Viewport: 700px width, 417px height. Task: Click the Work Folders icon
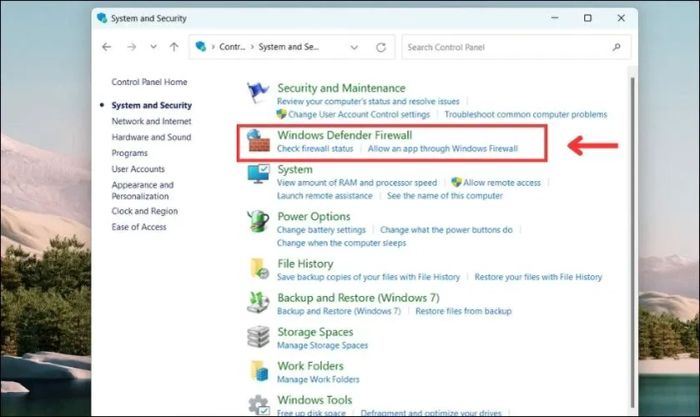pyautogui.click(x=259, y=371)
